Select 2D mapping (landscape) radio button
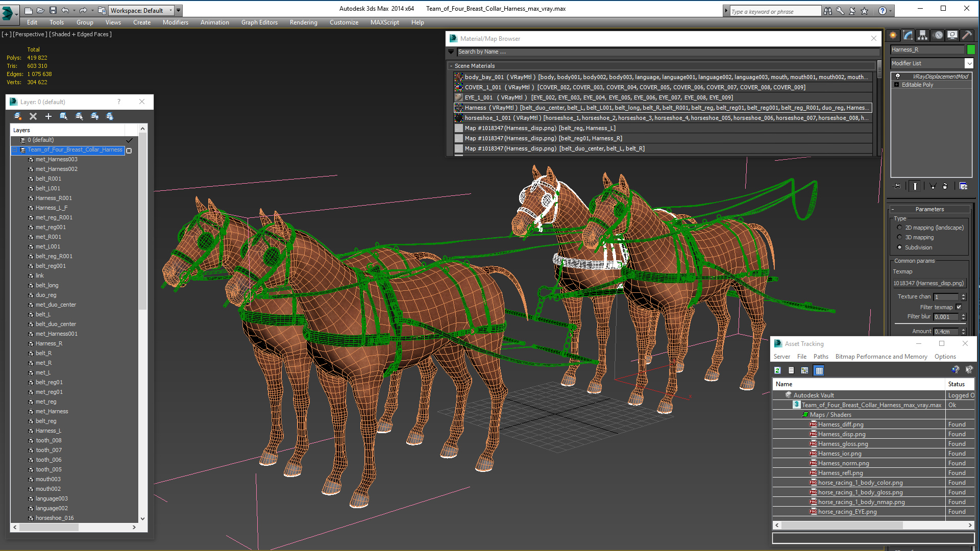980x551 pixels. (899, 228)
